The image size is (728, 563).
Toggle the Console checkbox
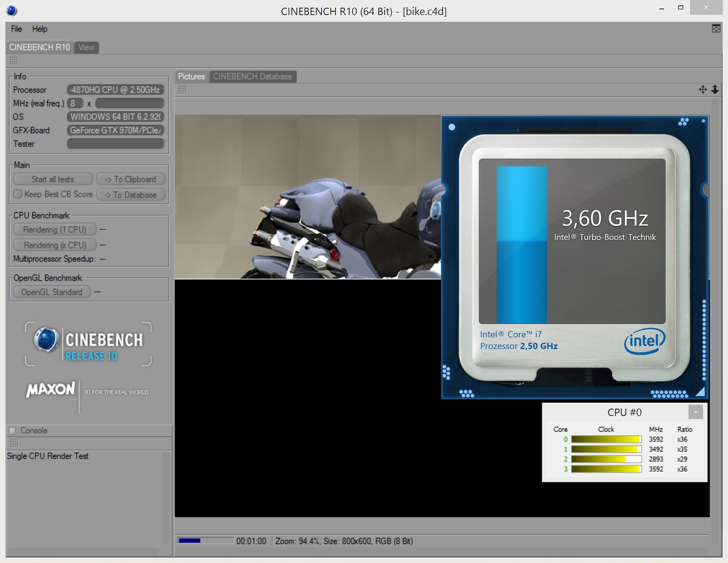(x=13, y=431)
